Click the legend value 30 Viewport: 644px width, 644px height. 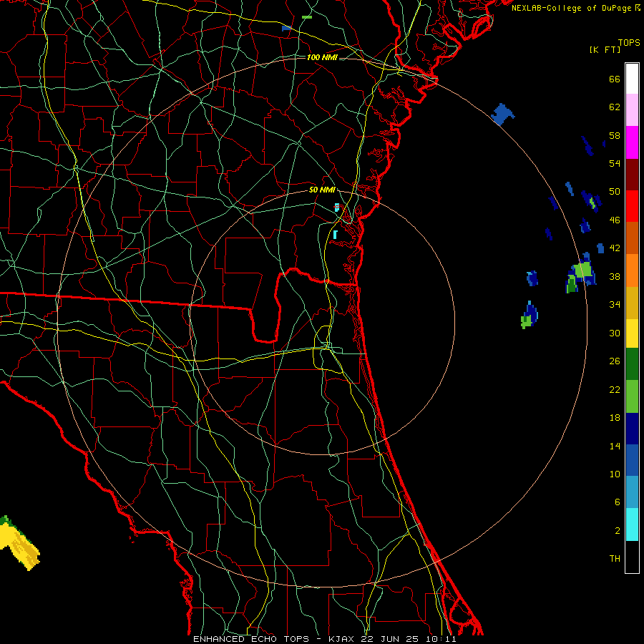click(x=615, y=333)
